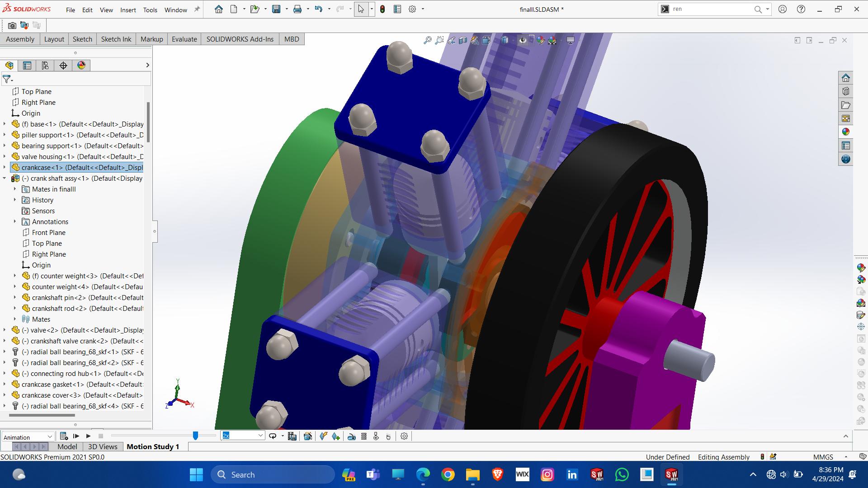Image resolution: width=868 pixels, height=488 pixels.
Task: Open Options gear in top toolbar
Action: click(412, 9)
